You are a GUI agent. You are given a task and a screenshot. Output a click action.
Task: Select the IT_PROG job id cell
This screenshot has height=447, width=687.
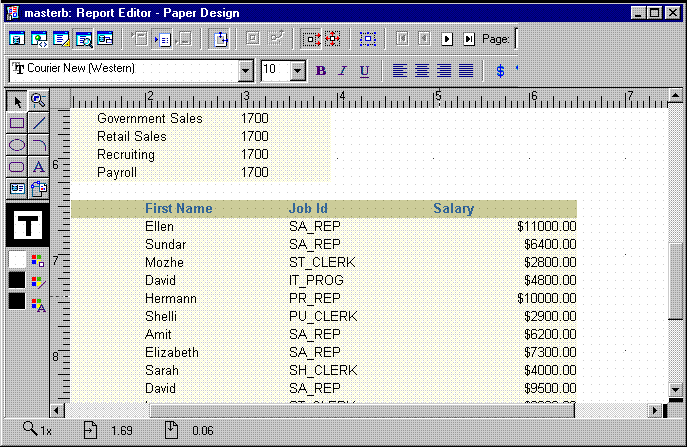click(316, 280)
